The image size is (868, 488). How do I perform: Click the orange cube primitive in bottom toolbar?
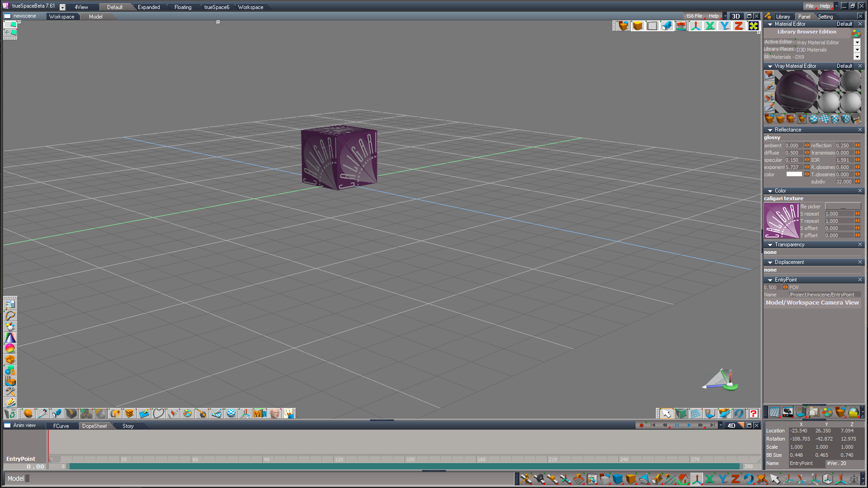(631, 479)
